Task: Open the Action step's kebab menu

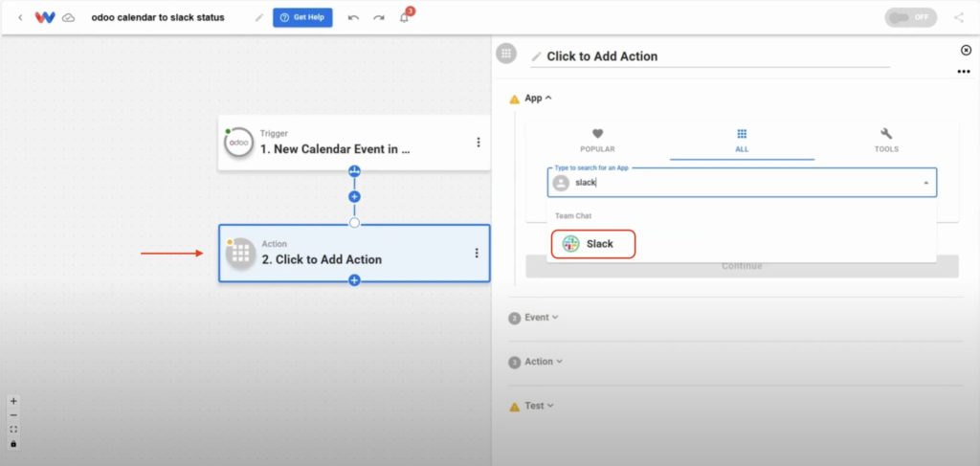Action: 477,253
